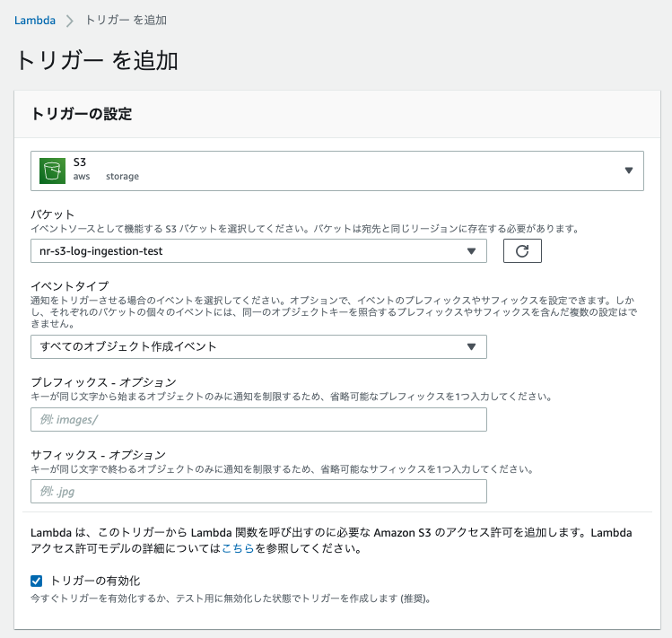Click the arrow on the event type selector
Image resolution: width=672 pixels, height=638 pixels.
472,346
